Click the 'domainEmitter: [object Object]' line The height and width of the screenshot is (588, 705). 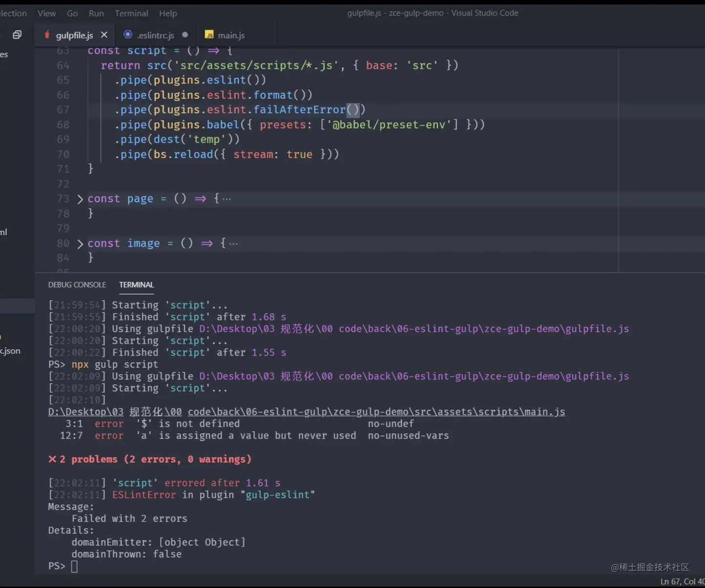pos(159,542)
